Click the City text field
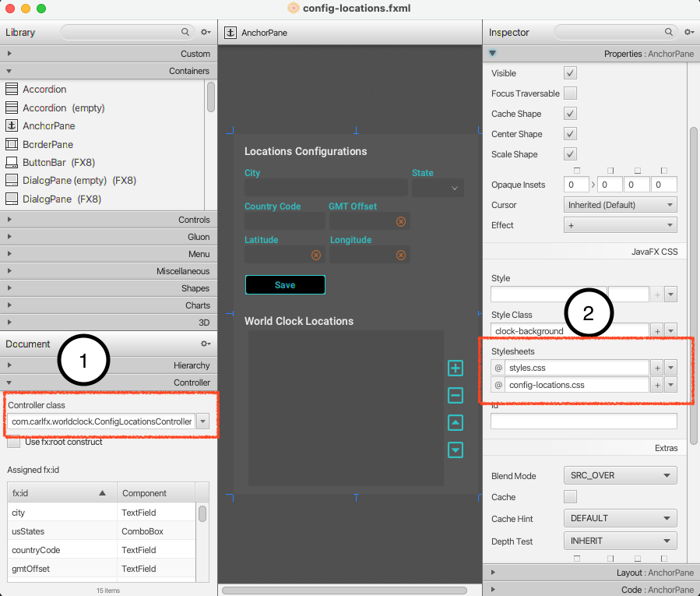 pyautogui.click(x=326, y=188)
